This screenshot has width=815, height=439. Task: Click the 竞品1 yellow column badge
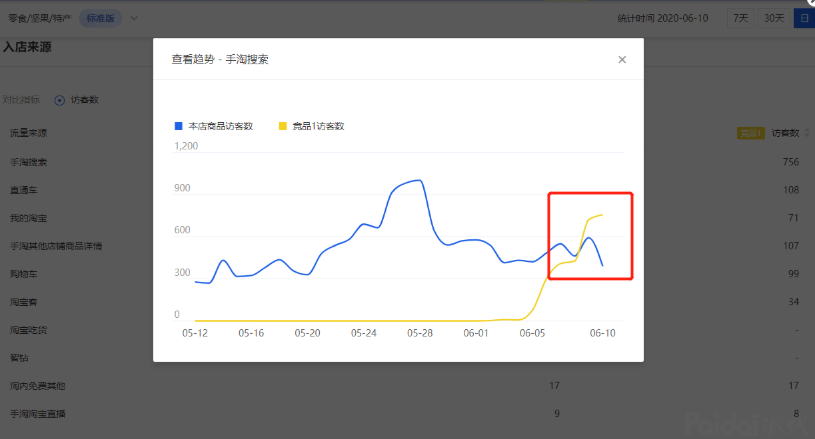point(750,133)
